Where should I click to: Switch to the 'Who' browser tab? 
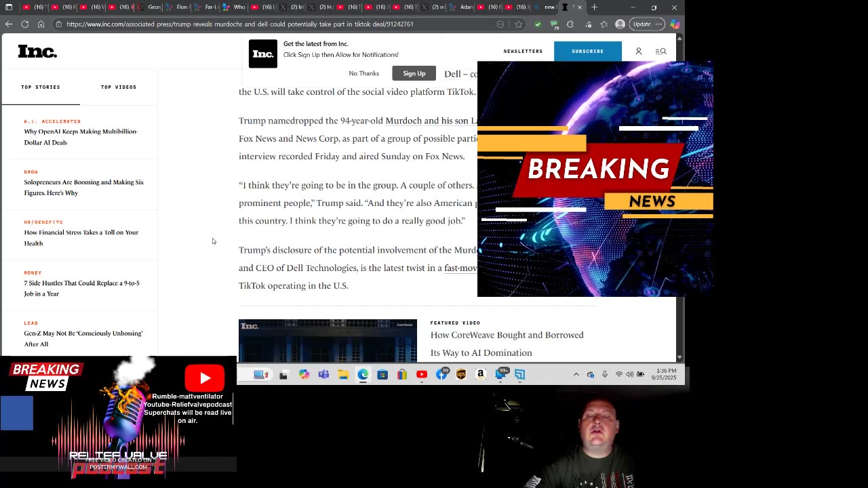tap(235, 7)
